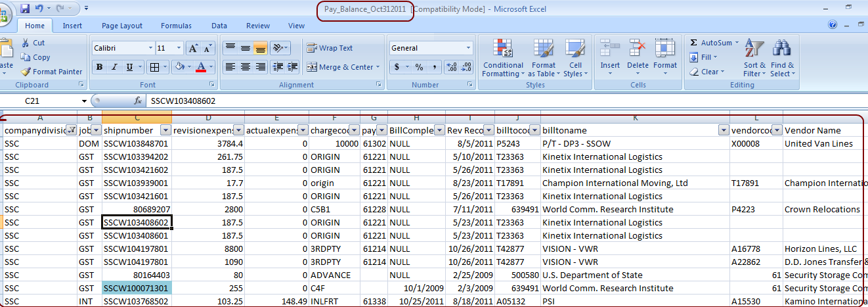Toggle Align Text Left
Screen dimensions: 868x307
[x=230, y=67]
